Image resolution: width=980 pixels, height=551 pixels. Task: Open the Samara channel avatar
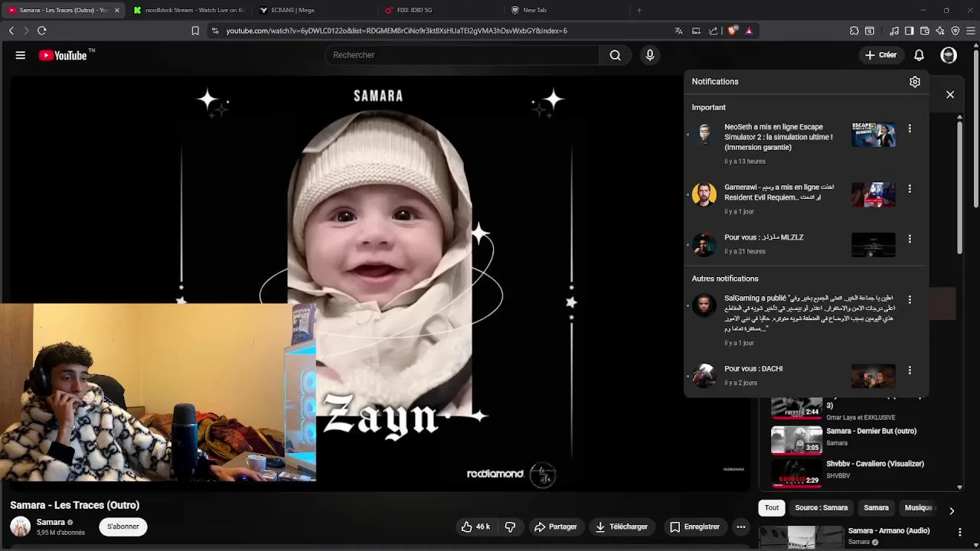tap(20, 527)
